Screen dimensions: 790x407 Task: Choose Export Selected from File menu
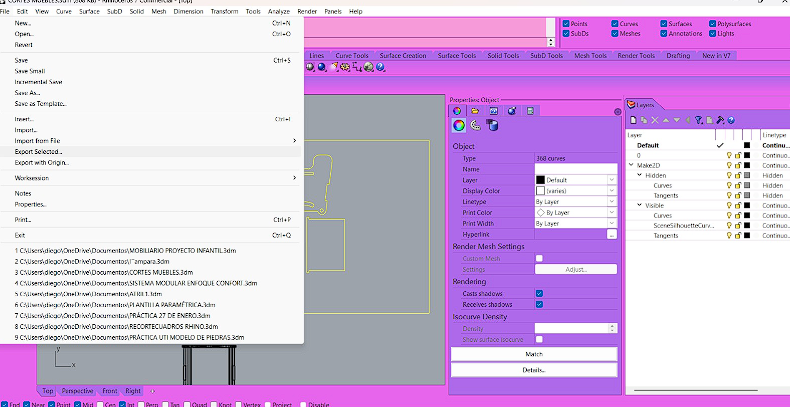tap(151, 152)
